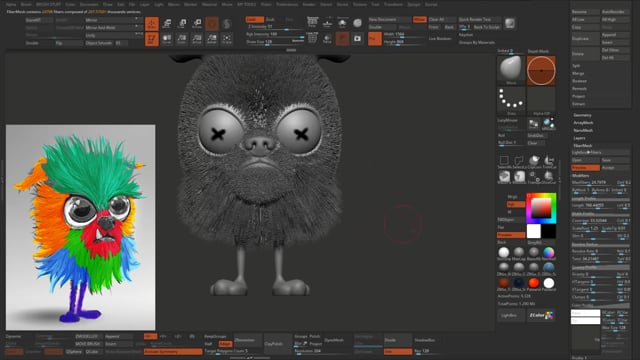Select the Transpose brush icon

(534, 176)
